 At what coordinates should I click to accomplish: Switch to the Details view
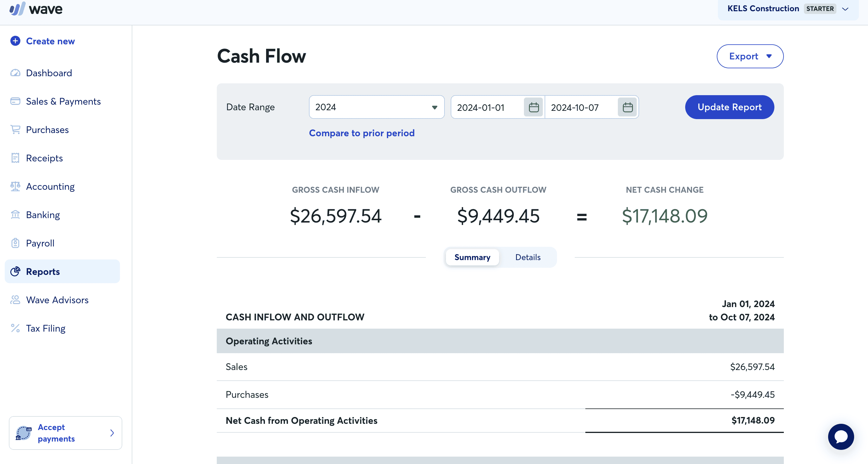pyautogui.click(x=528, y=257)
